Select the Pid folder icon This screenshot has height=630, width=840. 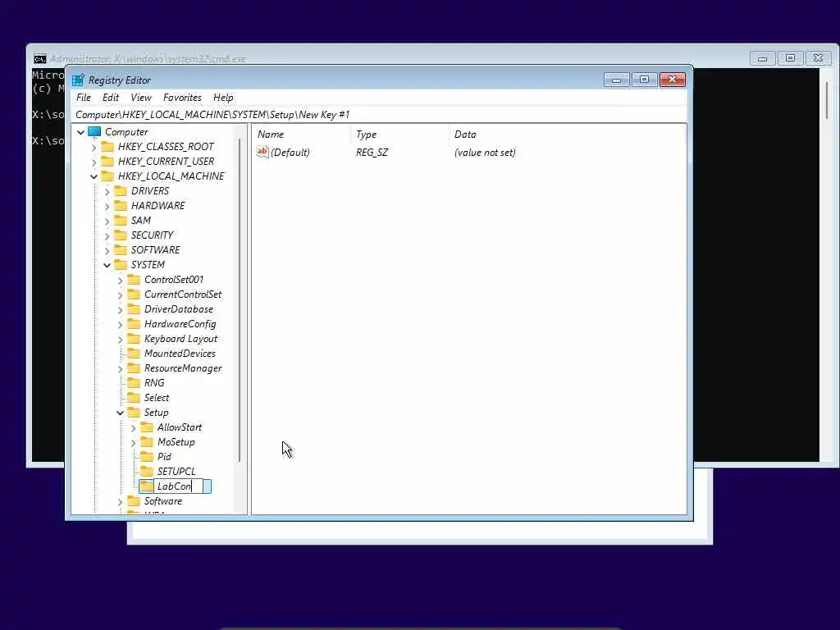(x=147, y=456)
